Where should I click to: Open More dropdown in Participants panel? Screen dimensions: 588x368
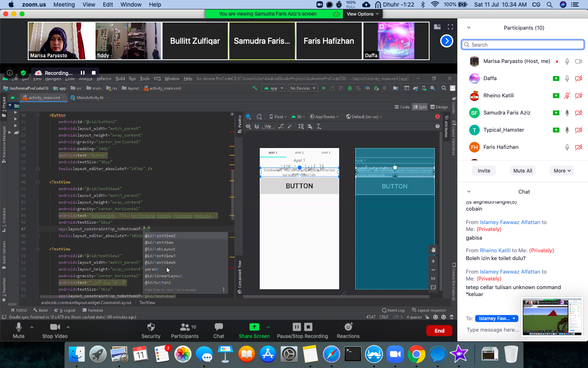coord(562,171)
